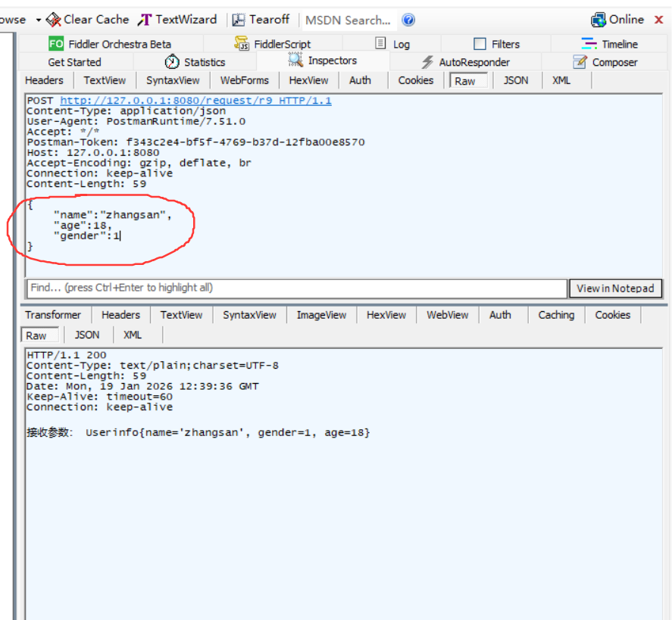Image resolution: width=672 pixels, height=620 pixels.
Task: Open response TextView inspector tab
Action: (181, 315)
